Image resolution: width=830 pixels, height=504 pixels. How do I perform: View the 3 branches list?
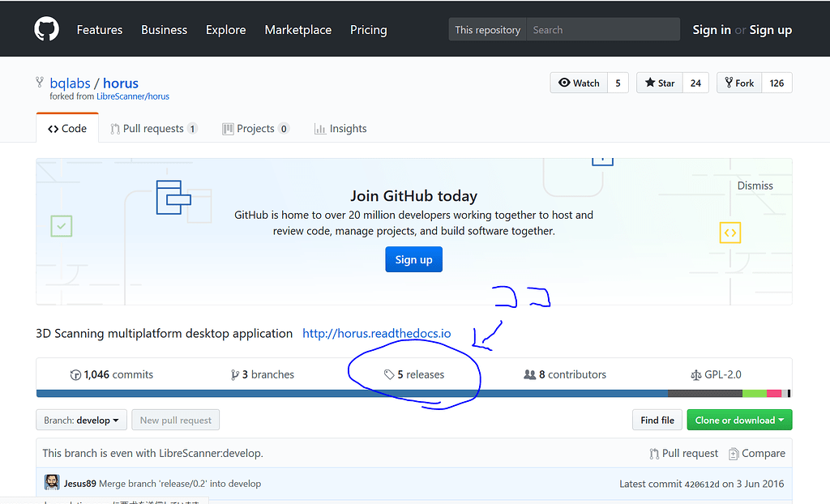tap(263, 375)
